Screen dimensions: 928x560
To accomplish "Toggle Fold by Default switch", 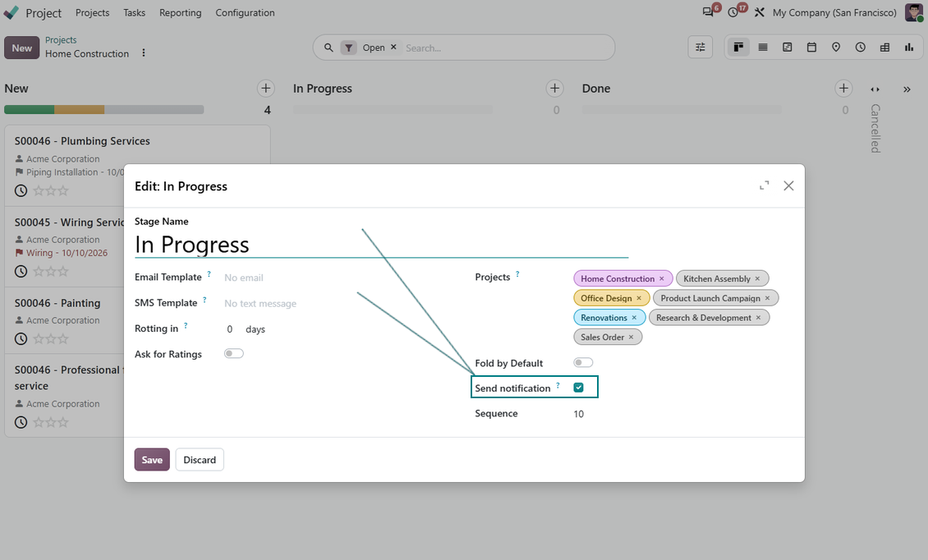I will [583, 362].
